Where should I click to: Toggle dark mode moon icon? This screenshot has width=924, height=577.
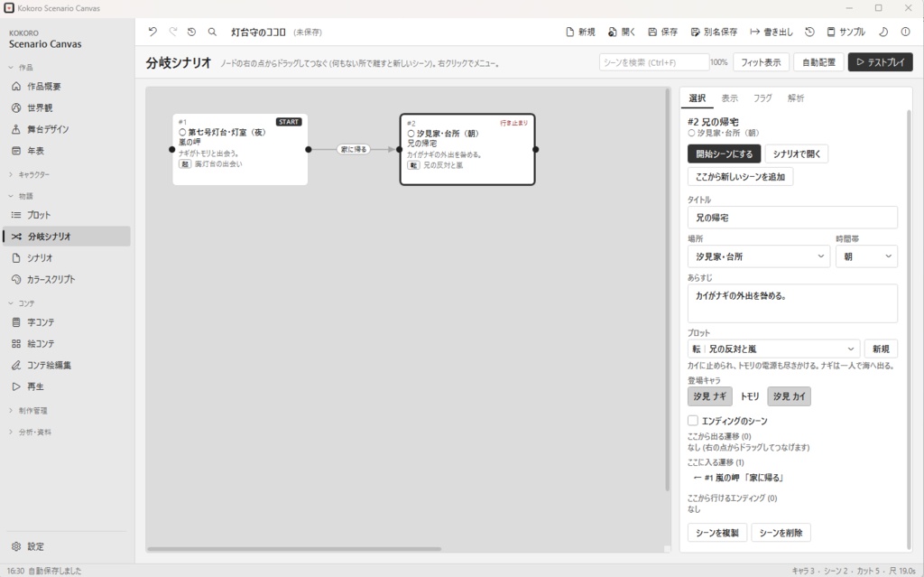click(x=883, y=32)
